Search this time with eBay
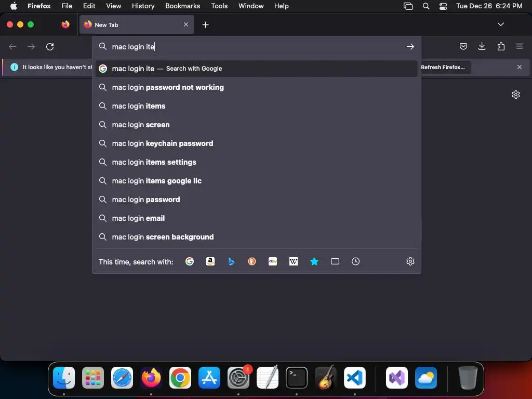The width and height of the screenshot is (532, 399). (x=273, y=261)
